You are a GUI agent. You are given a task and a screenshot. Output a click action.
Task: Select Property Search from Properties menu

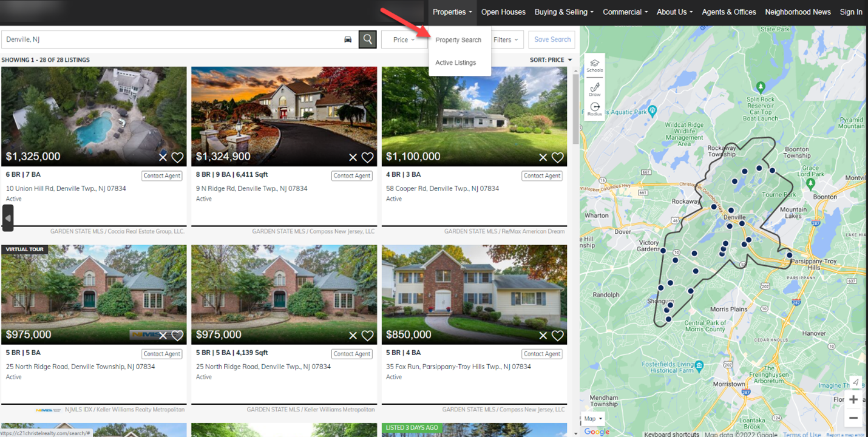click(459, 39)
